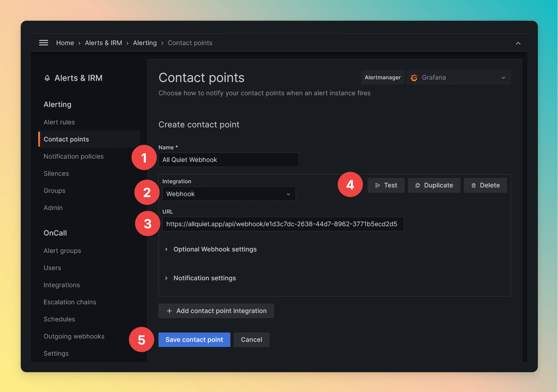Image resolution: width=558 pixels, height=392 pixels.
Task: Click the paper-plane icon on Test button
Action: point(378,185)
